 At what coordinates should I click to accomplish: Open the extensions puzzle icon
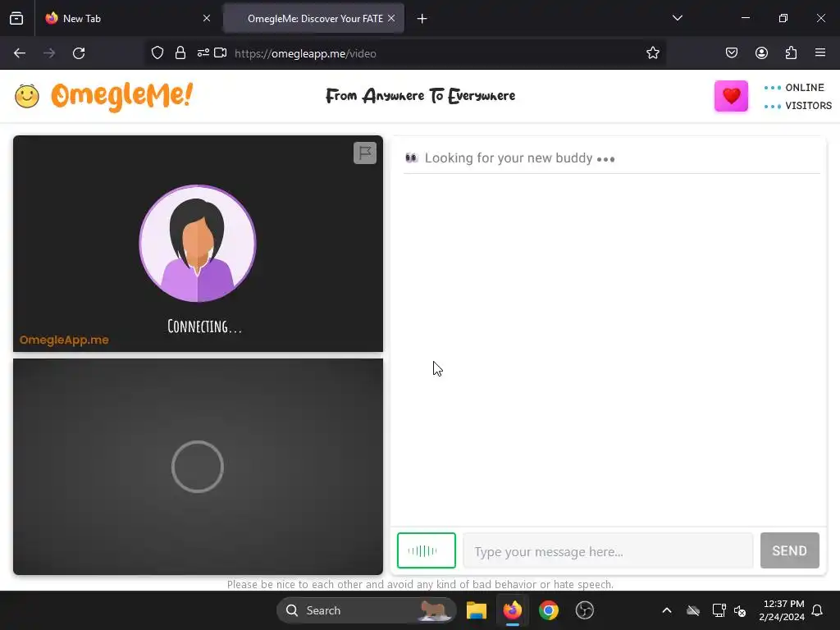pyautogui.click(x=792, y=52)
